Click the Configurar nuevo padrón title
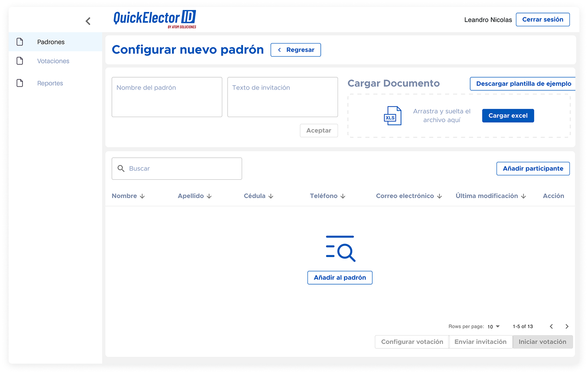Viewport: 588px width, 374px height. (188, 50)
